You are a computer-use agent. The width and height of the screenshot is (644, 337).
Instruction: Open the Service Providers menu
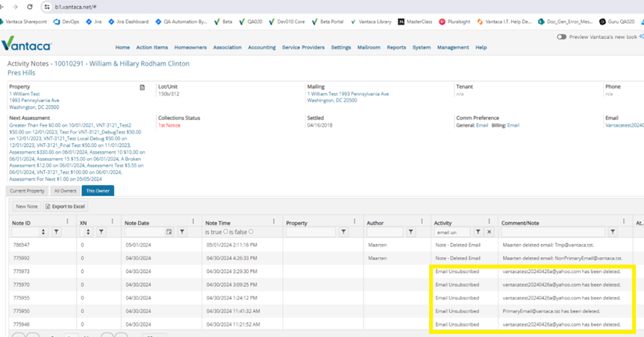[303, 48]
